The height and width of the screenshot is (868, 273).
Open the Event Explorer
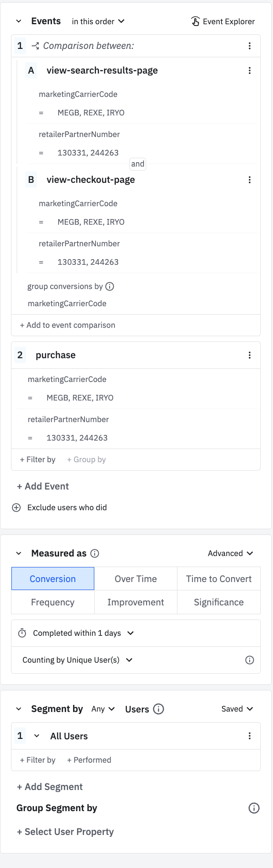click(x=223, y=22)
